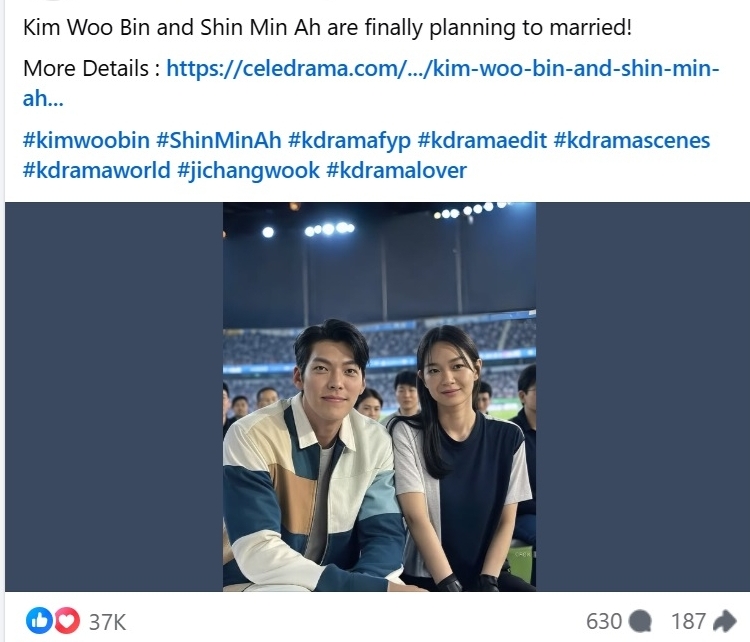Click the 'More Details :' text
750x642 pixels.
pyautogui.click(x=91, y=68)
